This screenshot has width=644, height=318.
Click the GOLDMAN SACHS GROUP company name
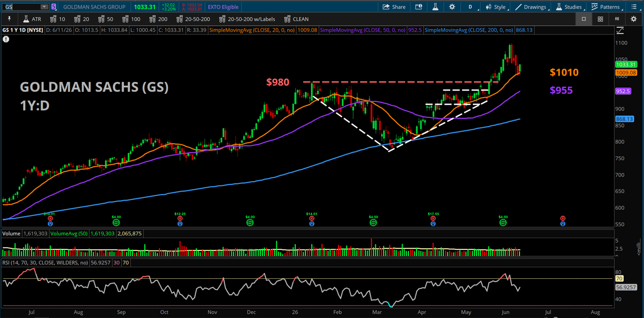[94, 7]
